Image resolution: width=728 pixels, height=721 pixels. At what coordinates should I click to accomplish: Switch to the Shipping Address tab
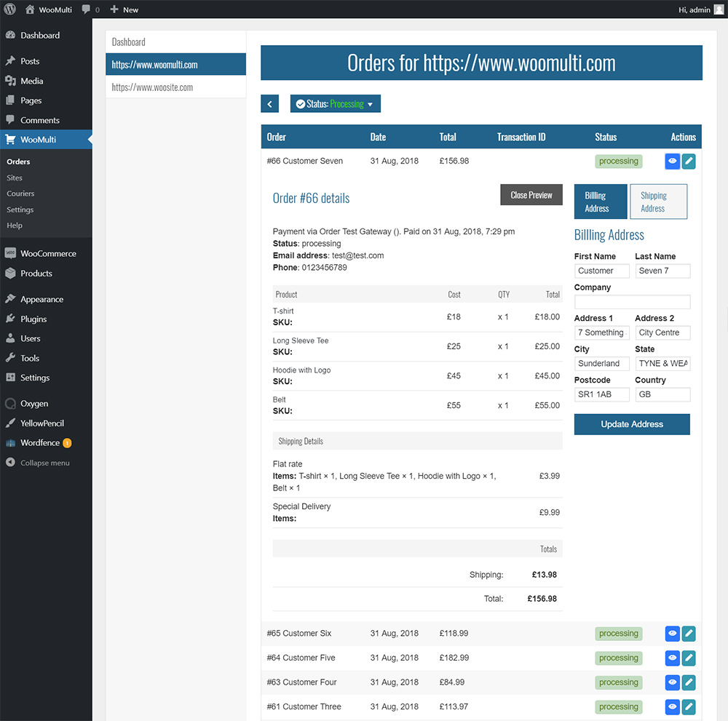point(658,202)
